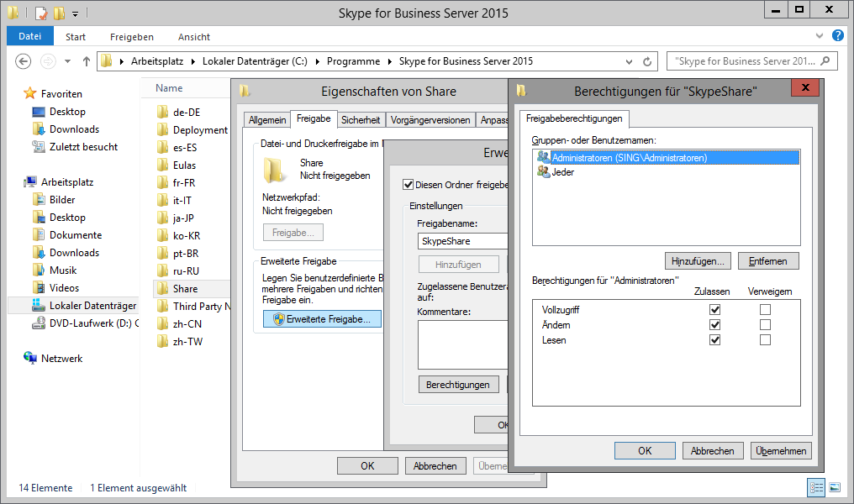Click Abbrechen in Berechtigungen dialog
854x504 pixels.
(x=713, y=451)
